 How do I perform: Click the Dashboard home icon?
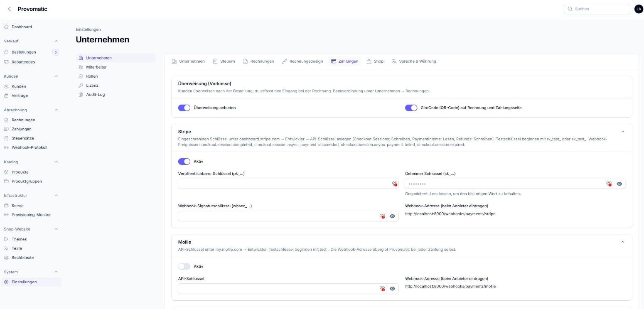tap(6, 27)
